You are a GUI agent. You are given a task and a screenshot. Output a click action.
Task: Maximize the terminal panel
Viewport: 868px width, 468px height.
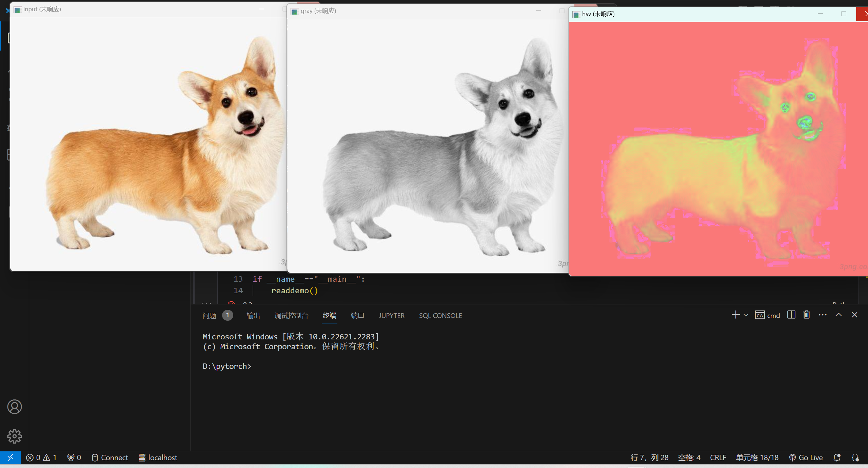tap(839, 315)
